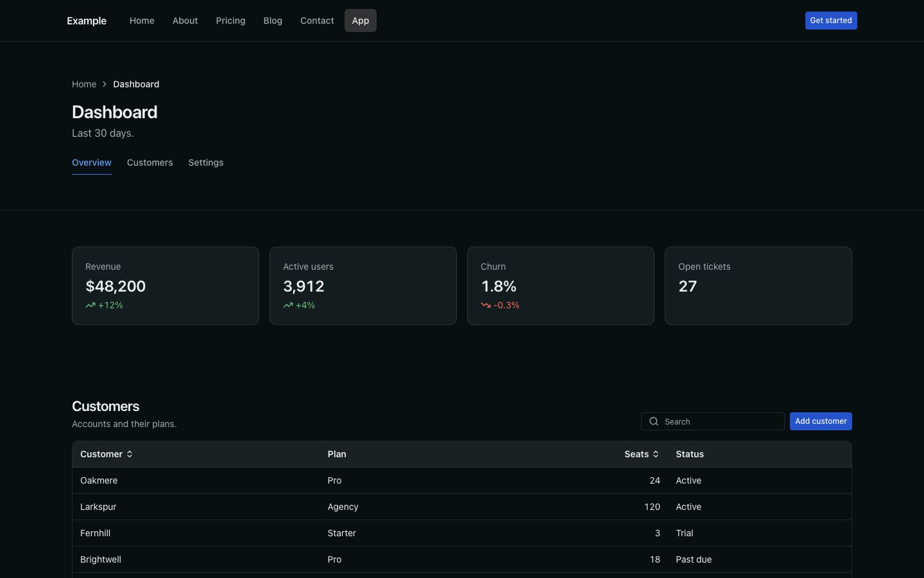
Task: Click the Starter plan cell
Action: [x=341, y=533]
